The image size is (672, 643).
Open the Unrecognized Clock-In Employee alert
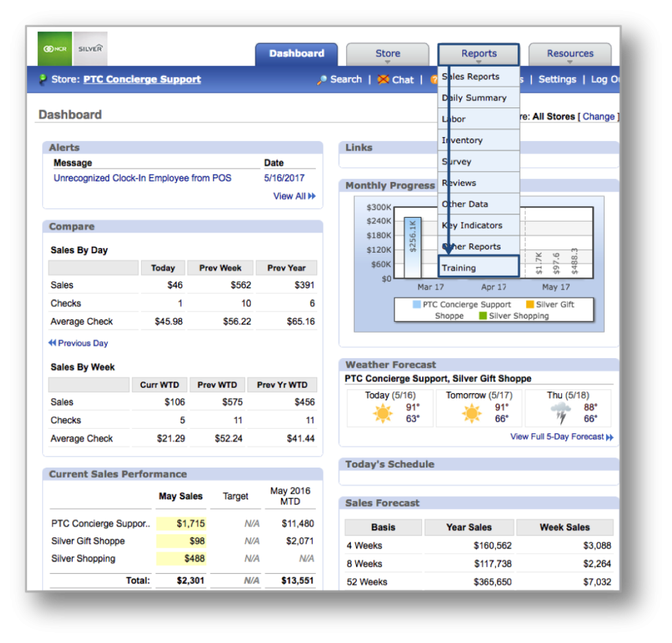(x=142, y=178)
